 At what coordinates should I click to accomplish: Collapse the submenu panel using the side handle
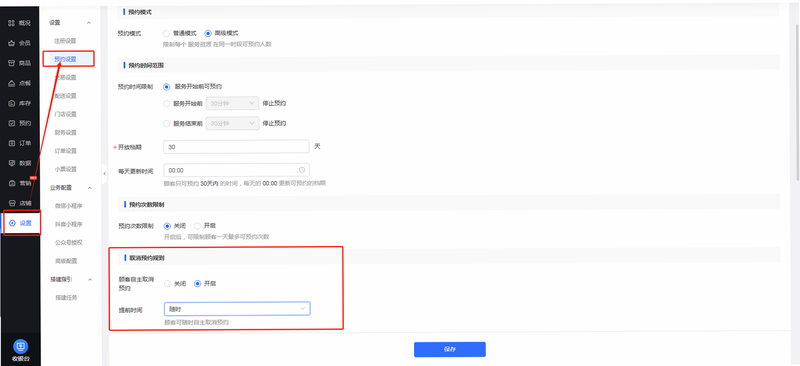(104, 174)
